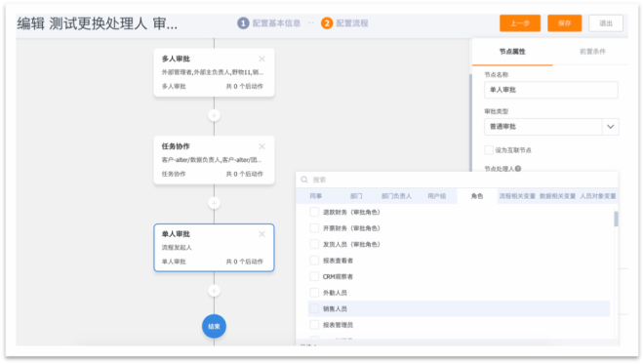Switch to the 前置条件 tab

pyautogui.click(x=592, y=52)
